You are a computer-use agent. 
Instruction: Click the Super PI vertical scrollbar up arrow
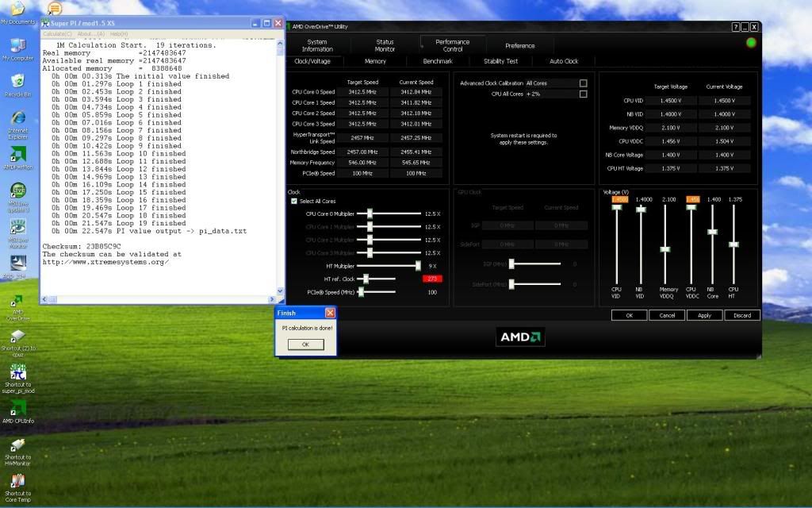click(x=280, y=44)
